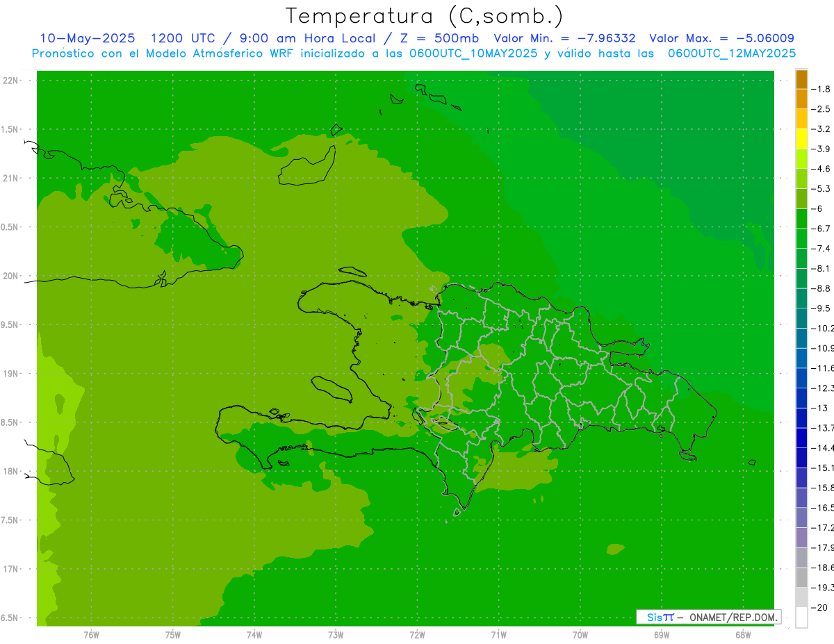Click the '0600UTC_12MAY2025' valid-until time
Image resolution: width=834 pixels, height=644 pixels.
(732, 53)
